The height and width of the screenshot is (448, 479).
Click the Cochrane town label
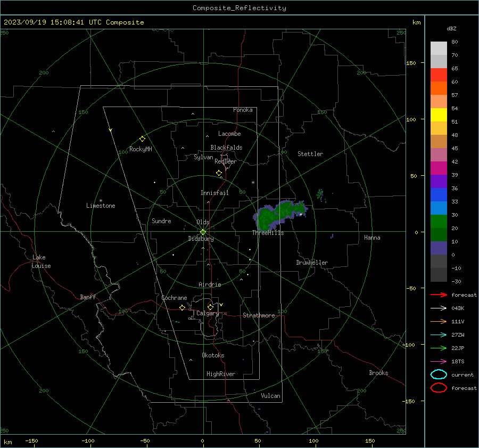coord(174,298)
